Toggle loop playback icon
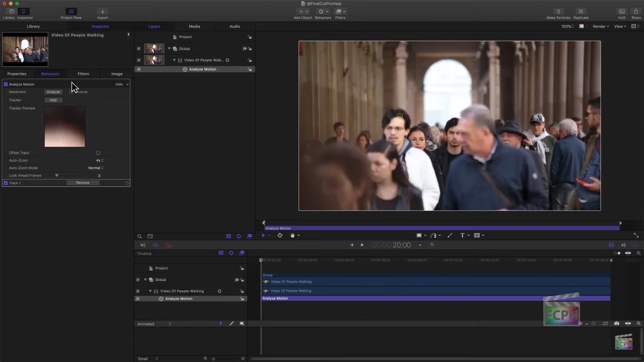The height and width of the screenshot is (362, 644). tap(155, 245)
